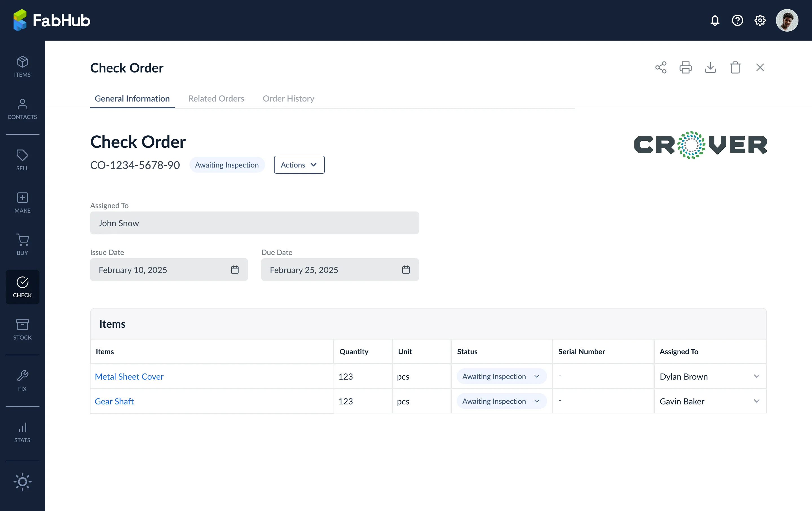812x511 pixels.
Task: Click the Awaiting Inspection order status badge
Action: (227, 165)
